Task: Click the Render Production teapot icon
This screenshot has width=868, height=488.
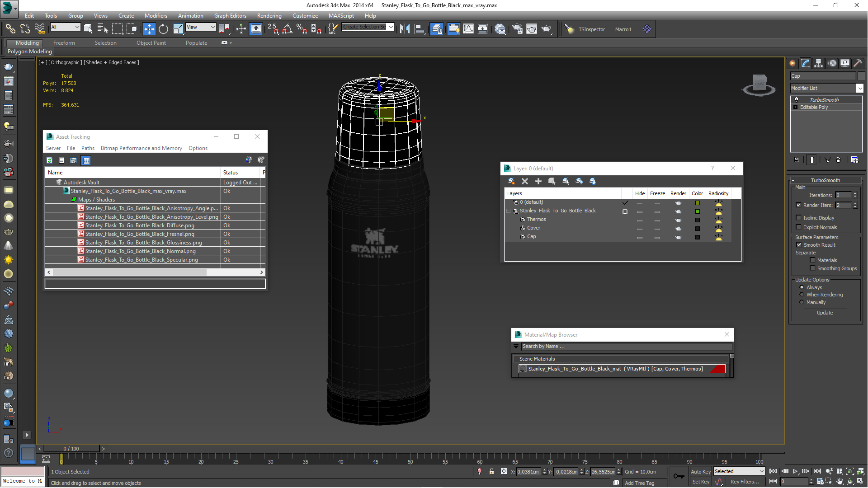Action: (x=547, y=29)
